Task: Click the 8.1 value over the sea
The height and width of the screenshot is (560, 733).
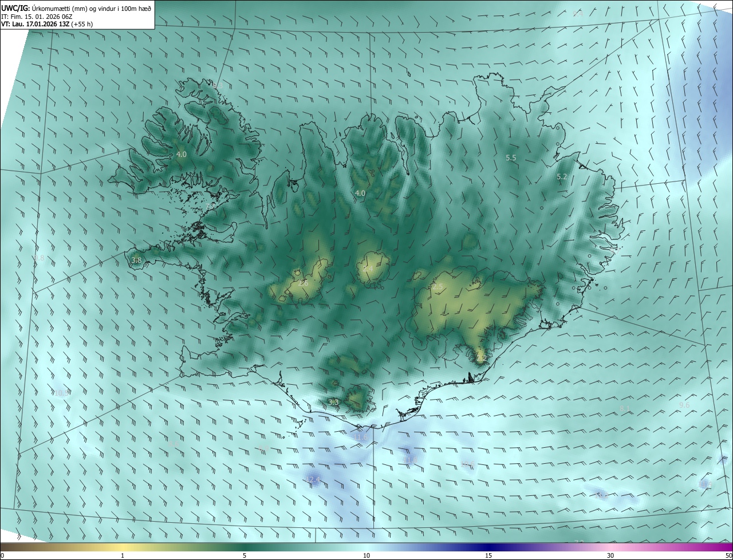Action: point(625,408)
